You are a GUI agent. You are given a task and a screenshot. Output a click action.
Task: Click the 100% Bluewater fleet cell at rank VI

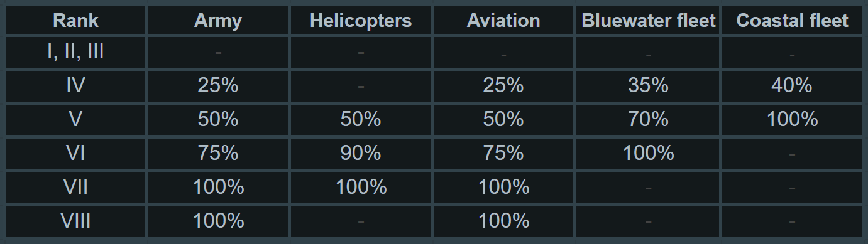pos(648,153)
